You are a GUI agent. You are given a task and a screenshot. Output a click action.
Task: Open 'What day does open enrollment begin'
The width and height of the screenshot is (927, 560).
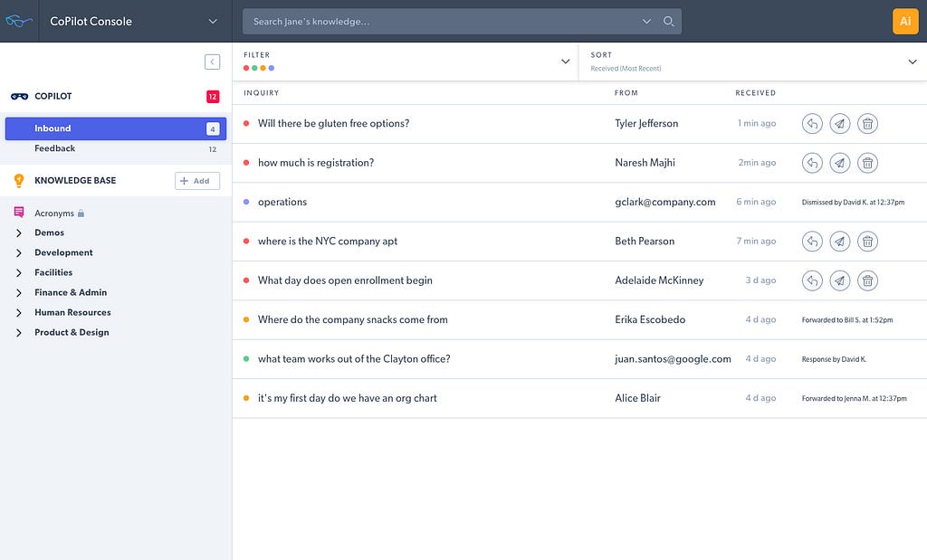point(345,280)
